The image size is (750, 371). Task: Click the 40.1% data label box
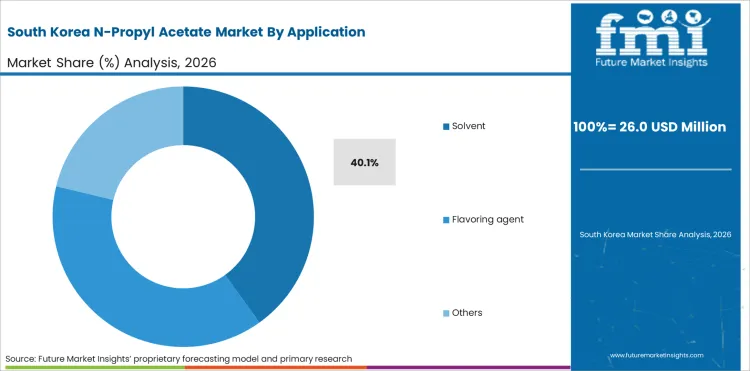364,162
